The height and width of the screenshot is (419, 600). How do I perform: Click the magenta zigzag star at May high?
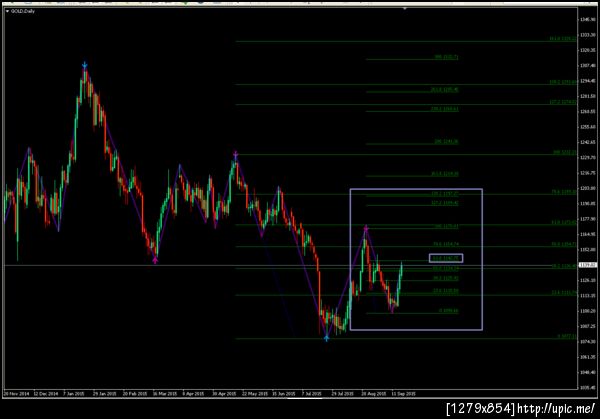click(236, 154)
